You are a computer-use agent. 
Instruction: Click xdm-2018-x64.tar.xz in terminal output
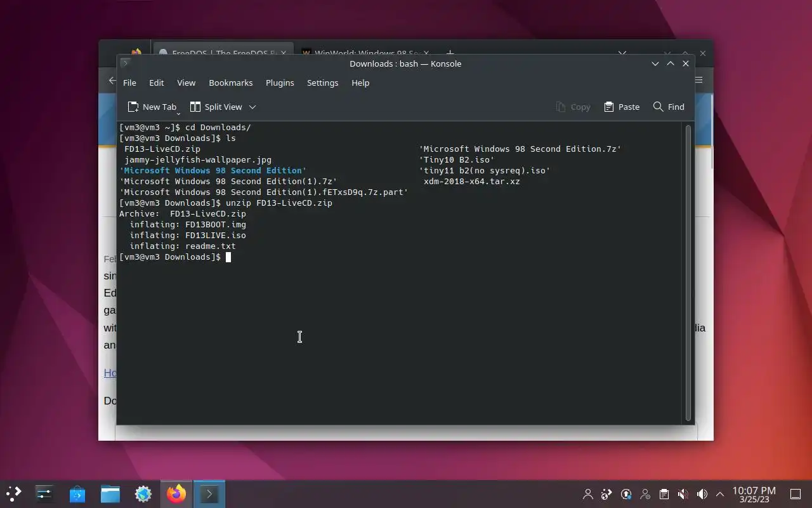tap(472, 181)
